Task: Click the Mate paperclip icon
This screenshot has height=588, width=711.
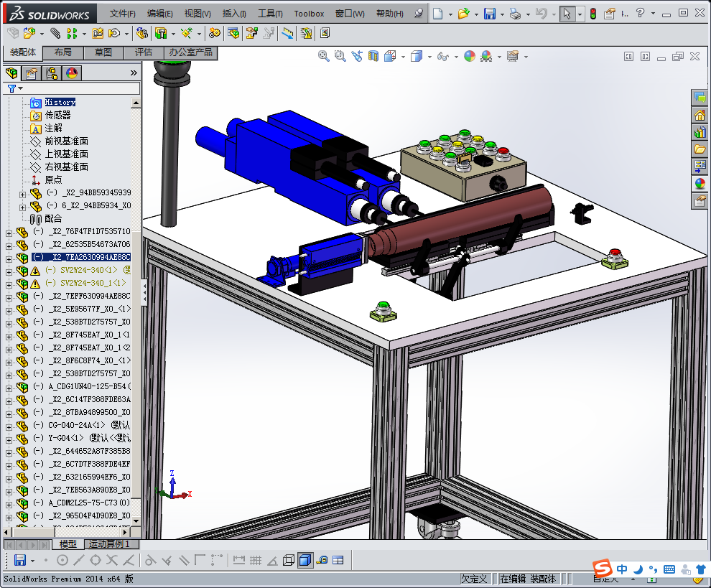Action: [x=55, y=33]
